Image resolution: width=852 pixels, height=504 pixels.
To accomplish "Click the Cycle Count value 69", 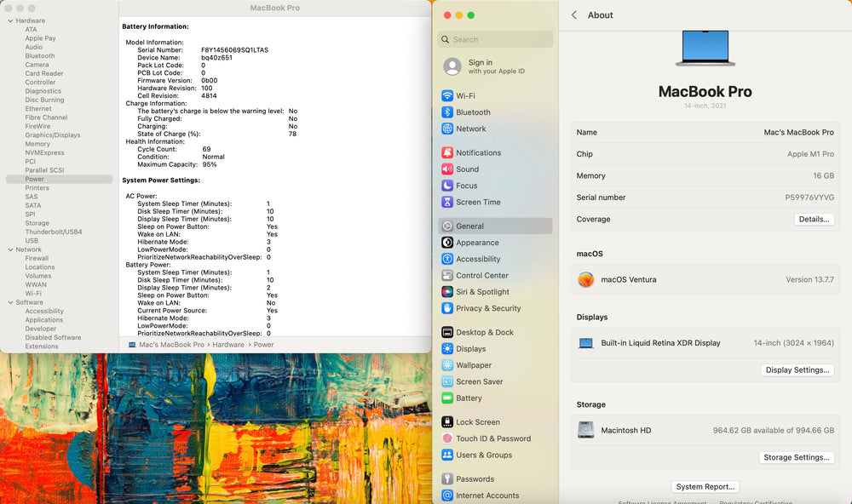I will [x=206, y=149].
